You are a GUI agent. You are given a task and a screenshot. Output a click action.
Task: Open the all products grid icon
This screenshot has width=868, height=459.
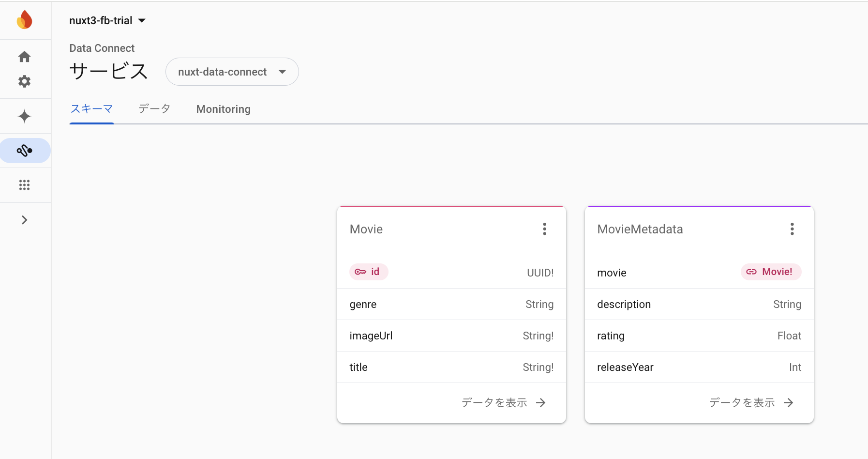[x=24, y=185]
